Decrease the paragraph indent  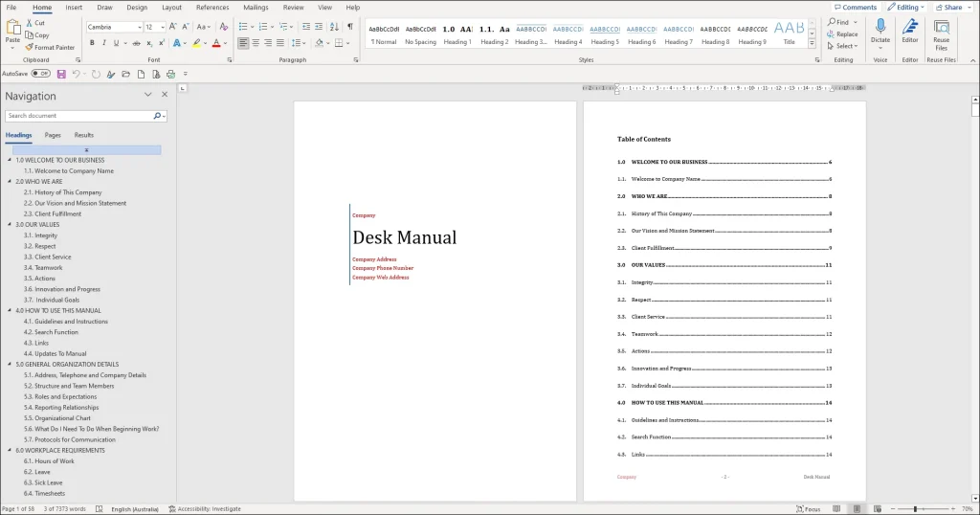coord(305,27)
